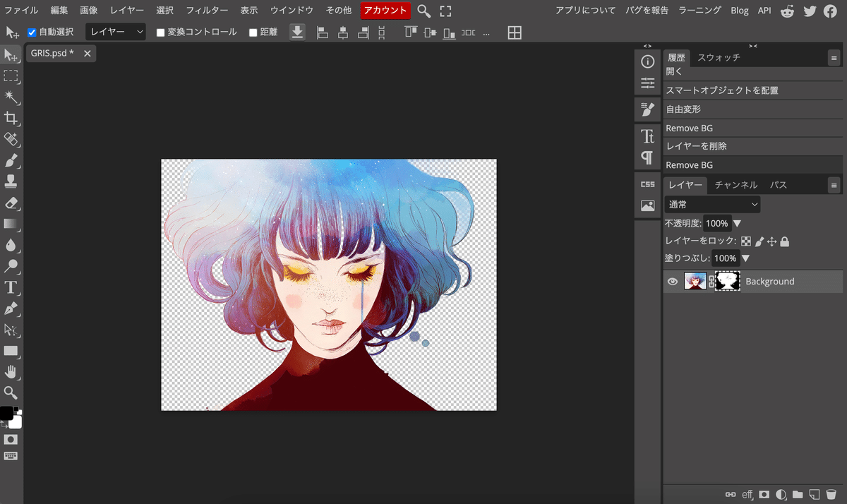Viewport: 847px width, 504px height.
Task: Open the ラーニング link
Action: pyautogui.click(x=699, y=11)
